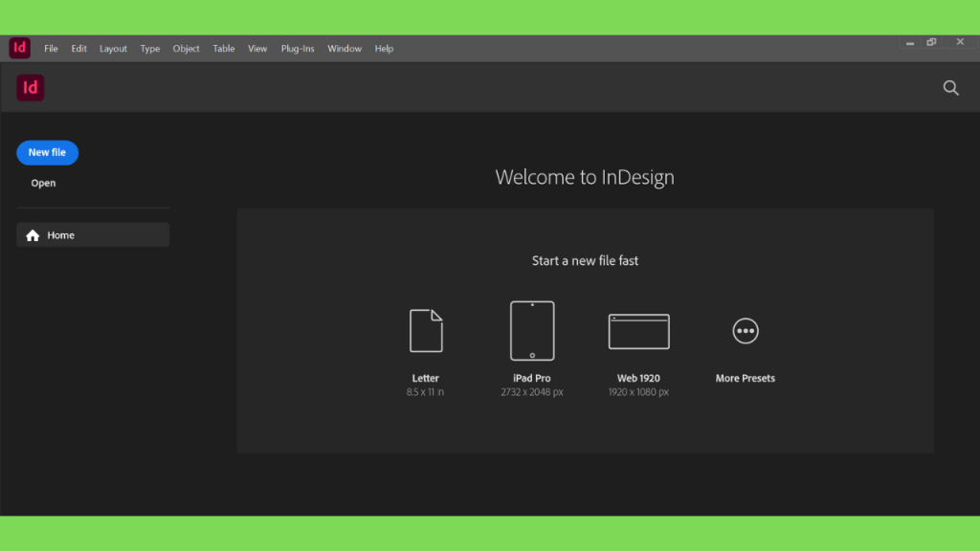Open the Window menu

click(x=345, y=49)
